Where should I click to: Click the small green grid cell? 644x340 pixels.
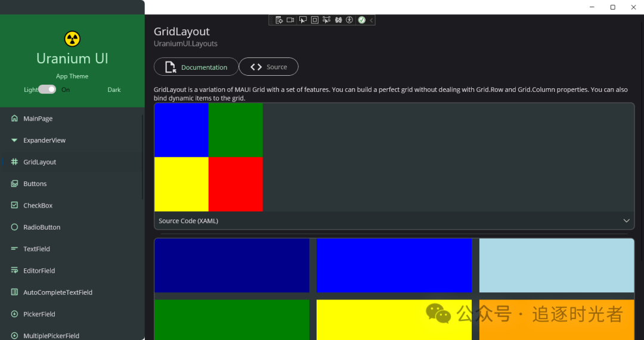coord(236,130)
